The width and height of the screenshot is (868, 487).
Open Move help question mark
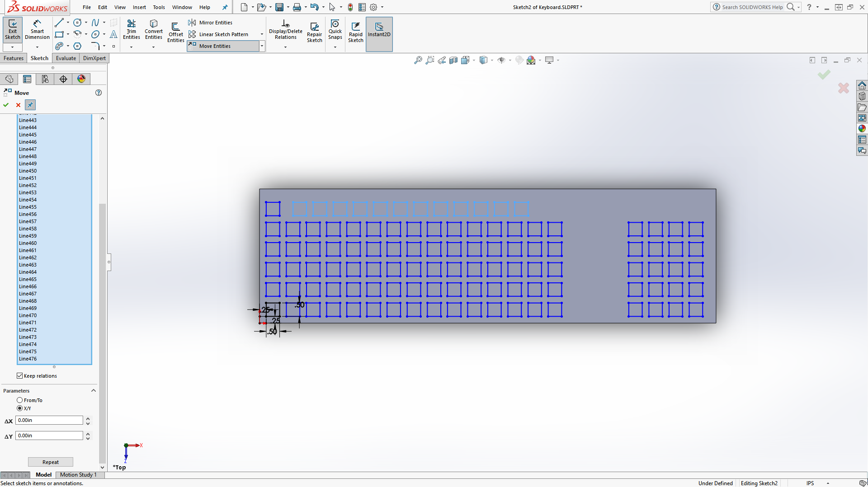99,93
